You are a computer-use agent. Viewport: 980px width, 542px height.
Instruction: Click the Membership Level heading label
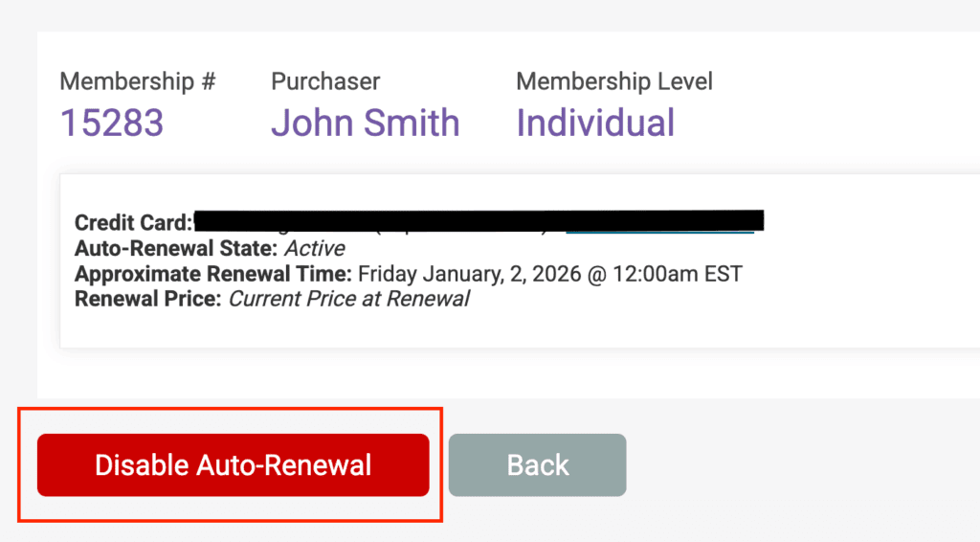(x=614, y=81)
